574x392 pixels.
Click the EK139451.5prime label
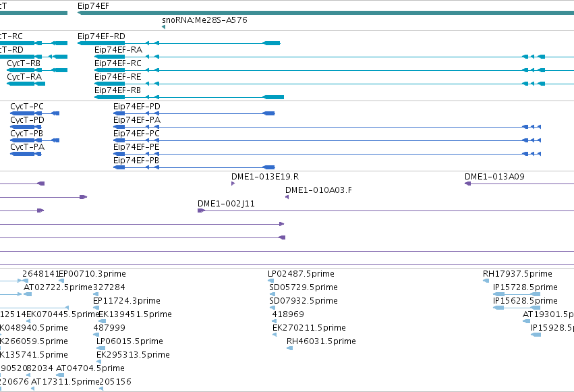click(136, 314)
